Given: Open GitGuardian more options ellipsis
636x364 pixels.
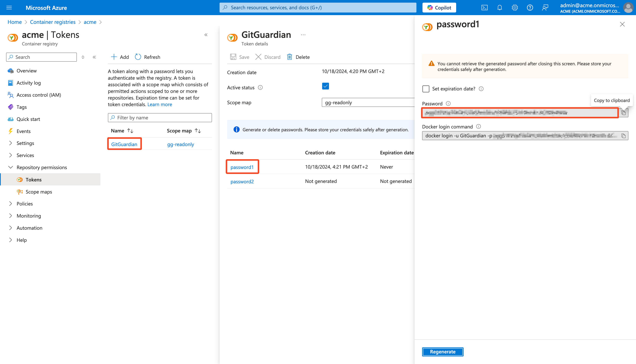Looking at the screenshot, I should 303,35.
